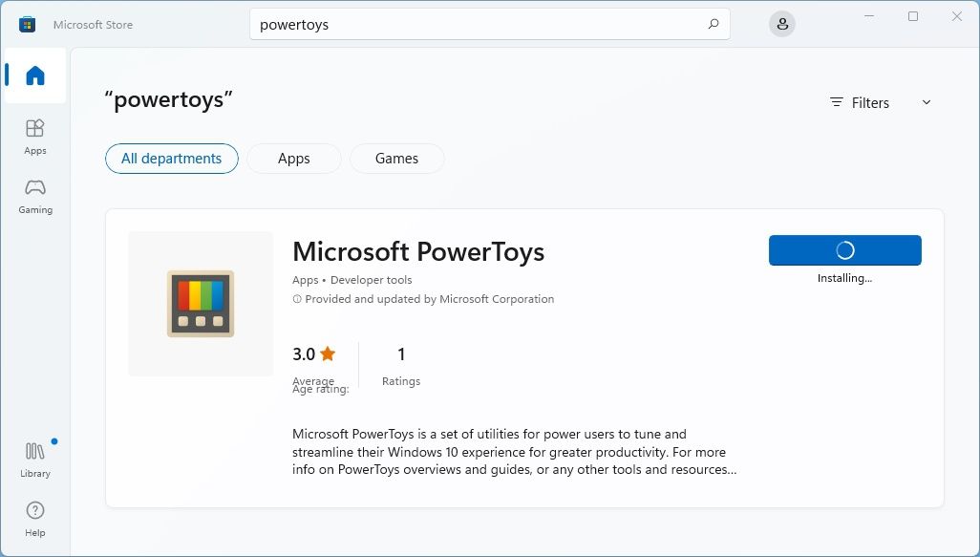Open the Filters options menu

(859, 102)
